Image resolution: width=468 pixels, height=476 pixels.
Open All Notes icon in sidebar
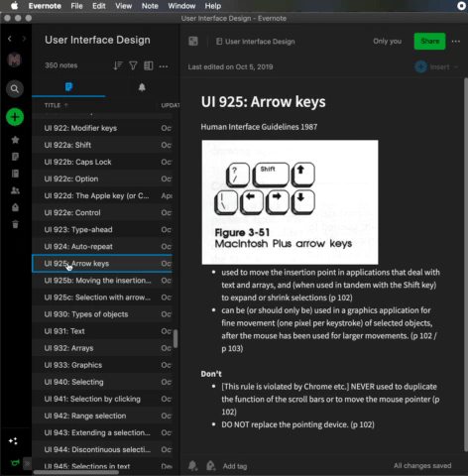(15, 157)
